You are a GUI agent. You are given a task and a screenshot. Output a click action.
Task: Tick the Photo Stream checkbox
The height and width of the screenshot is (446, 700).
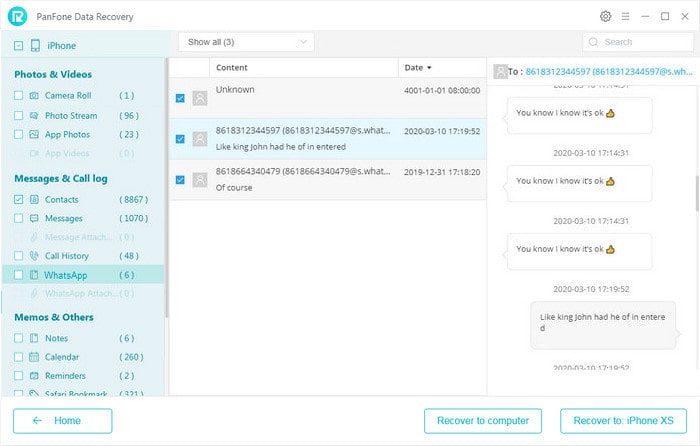tap(18, 116)
